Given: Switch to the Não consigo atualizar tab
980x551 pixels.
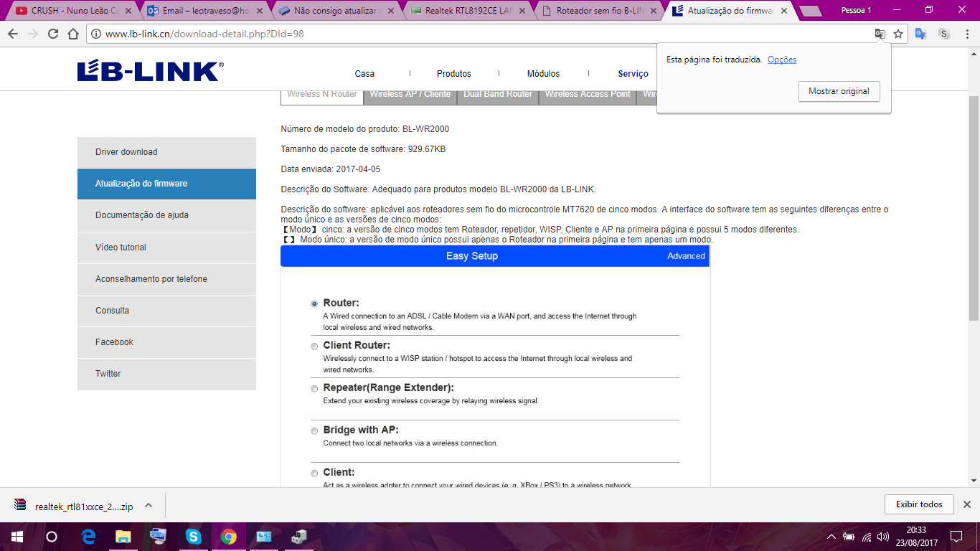Looking at the screenshot, I should click(336, 11).
